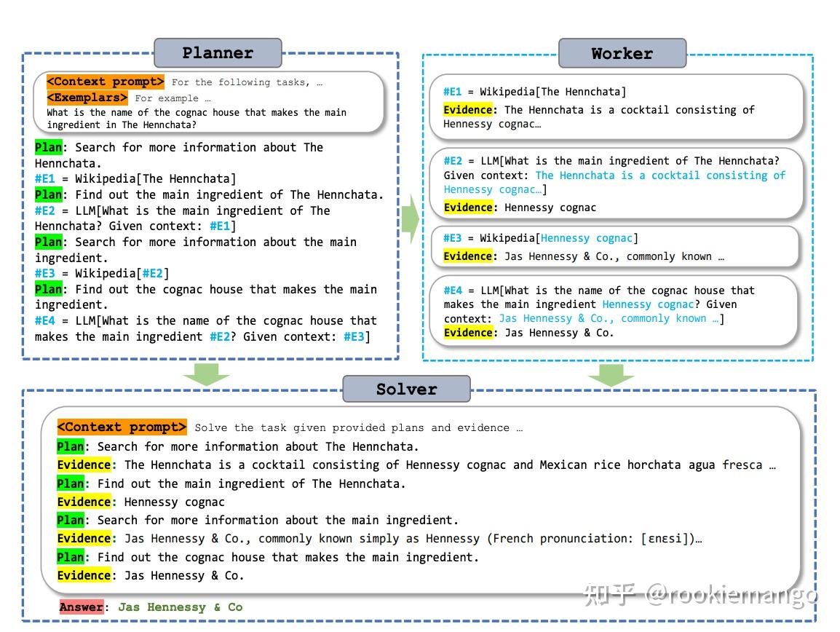Click the text "For example …"

coord(173,98)
